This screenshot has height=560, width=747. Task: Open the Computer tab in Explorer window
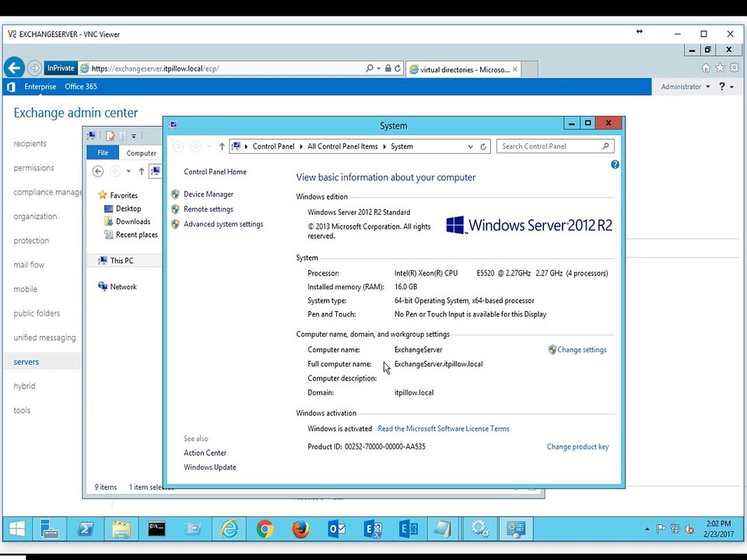click(141, 153)
